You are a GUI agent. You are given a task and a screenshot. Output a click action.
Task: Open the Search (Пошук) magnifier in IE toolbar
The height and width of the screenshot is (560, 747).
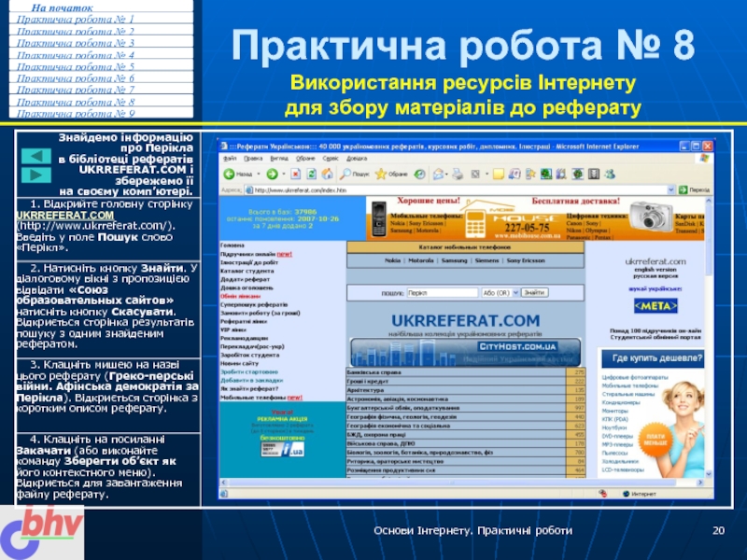354,175
